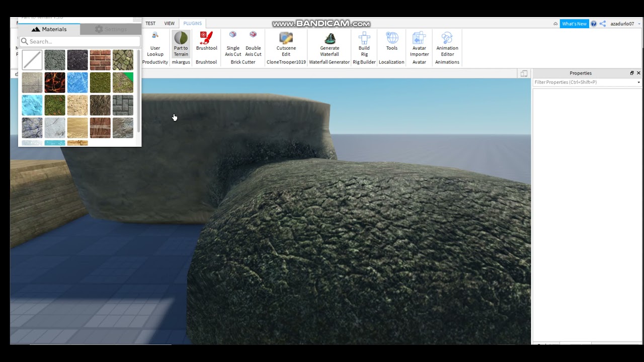Select the bluish rock material swatch

(32, 128)
